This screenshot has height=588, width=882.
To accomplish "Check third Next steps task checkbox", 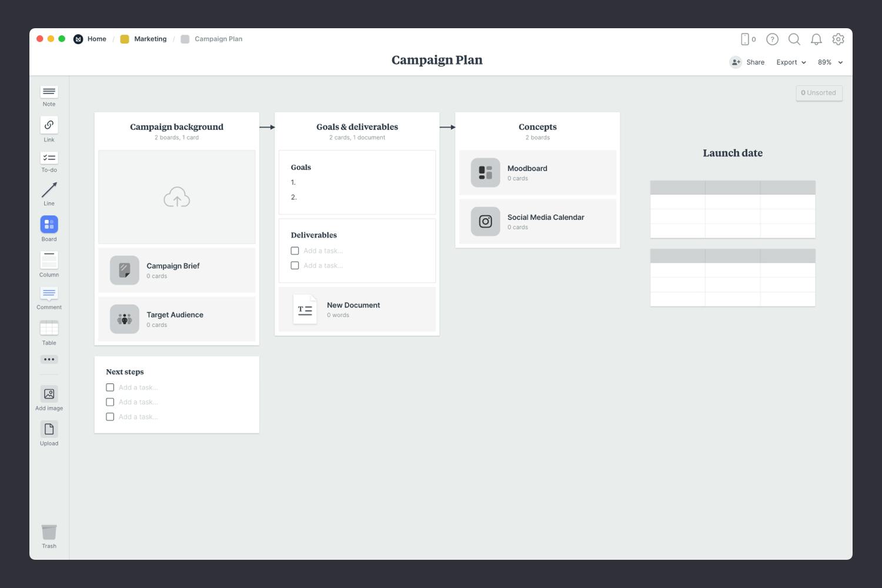I will click(110, 417).
